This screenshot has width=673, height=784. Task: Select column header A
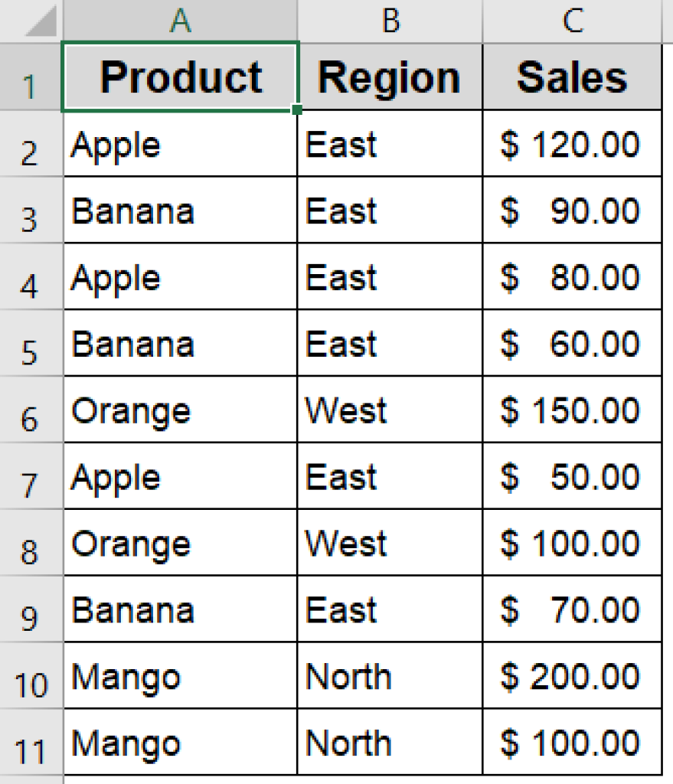180,21
